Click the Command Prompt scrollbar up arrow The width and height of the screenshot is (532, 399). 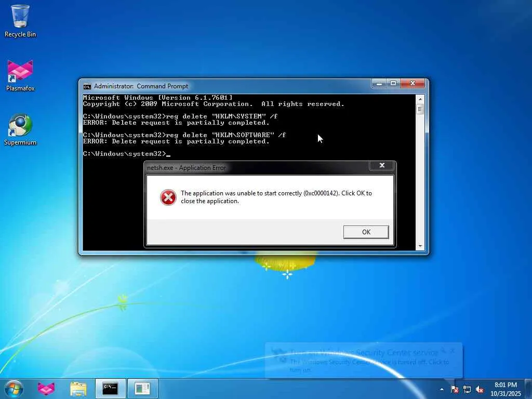pyautogui.click(x=420, y=99)
